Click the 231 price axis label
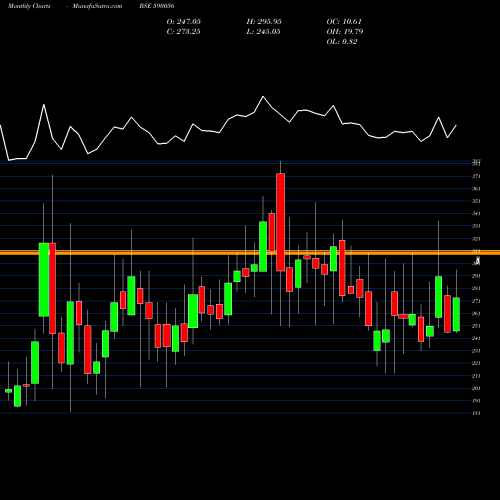500x500 pixels. [476, 351]
